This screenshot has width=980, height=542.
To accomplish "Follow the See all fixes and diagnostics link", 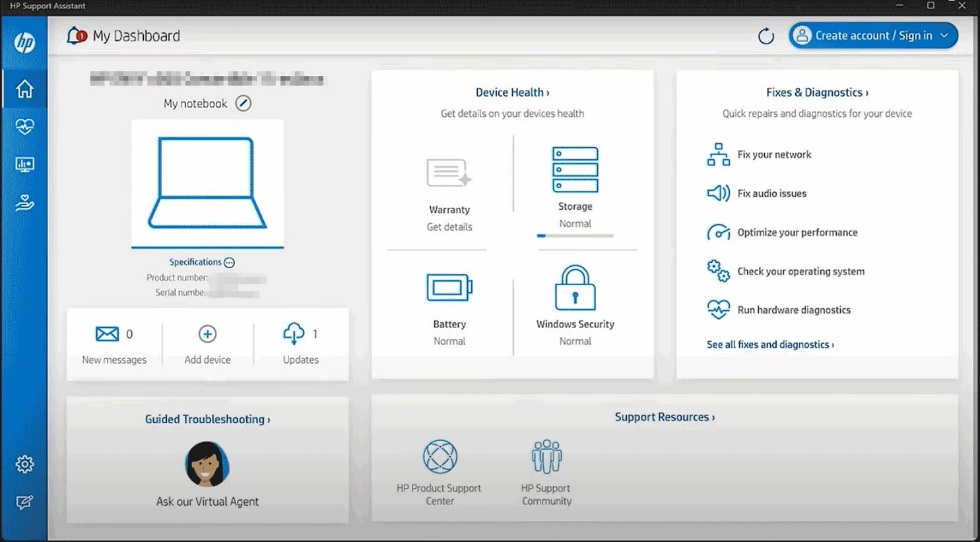I will (769, 344).
